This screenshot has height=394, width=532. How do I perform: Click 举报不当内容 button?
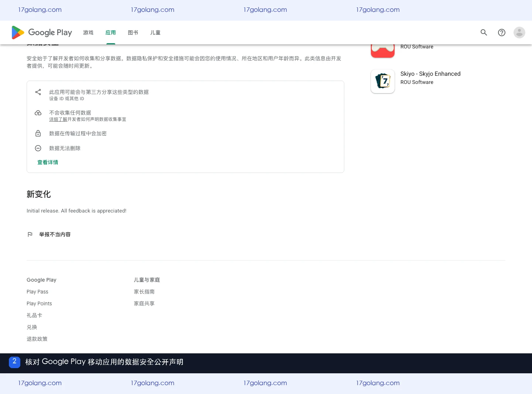point(49,234)
